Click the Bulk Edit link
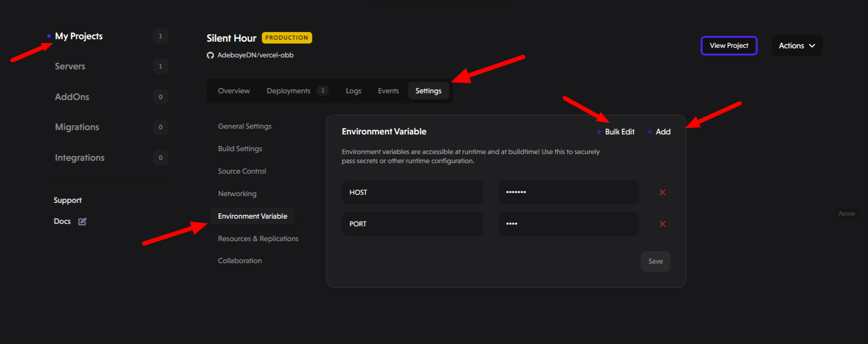This screenshot has height=344, width=868. 619,132
